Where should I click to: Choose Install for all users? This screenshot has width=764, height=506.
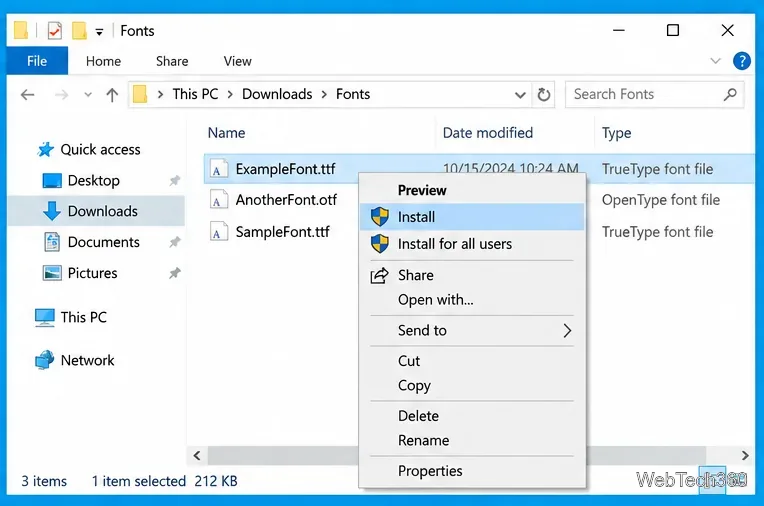tap(455, 244)
